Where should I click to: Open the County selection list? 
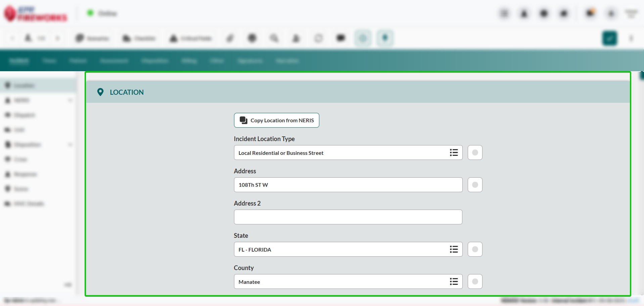(454, 282)
